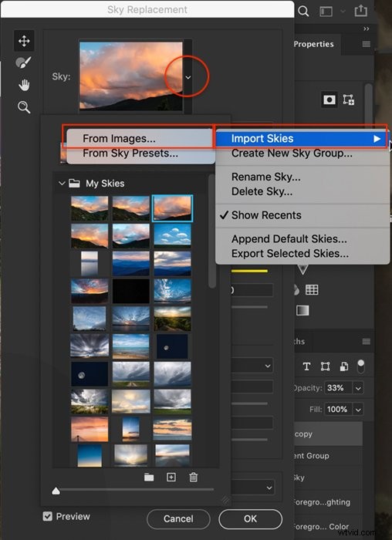Toggle the Preview checkbox
This screenshot has height=540, width=392.
pyautogui.click(x=48, y=516)
